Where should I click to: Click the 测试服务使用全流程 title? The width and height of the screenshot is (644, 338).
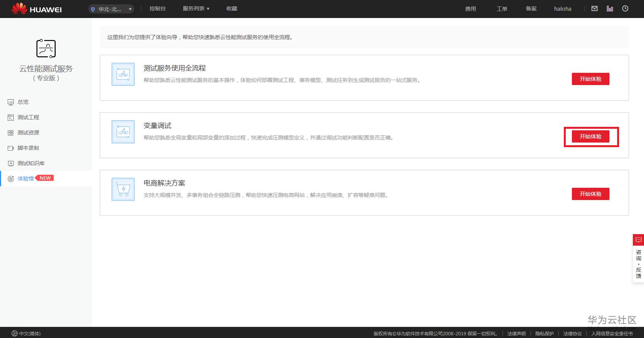(x=175, y=68)
